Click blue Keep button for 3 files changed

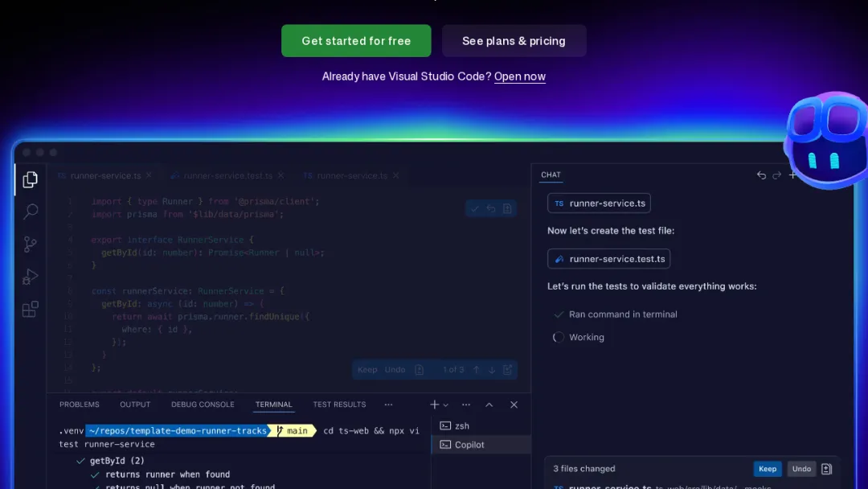(768, 469)
